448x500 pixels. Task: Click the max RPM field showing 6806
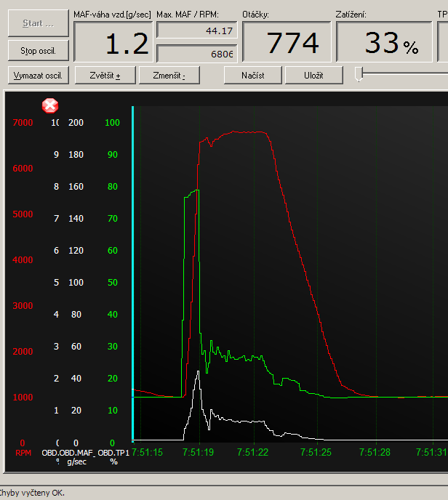click(198, 55)
